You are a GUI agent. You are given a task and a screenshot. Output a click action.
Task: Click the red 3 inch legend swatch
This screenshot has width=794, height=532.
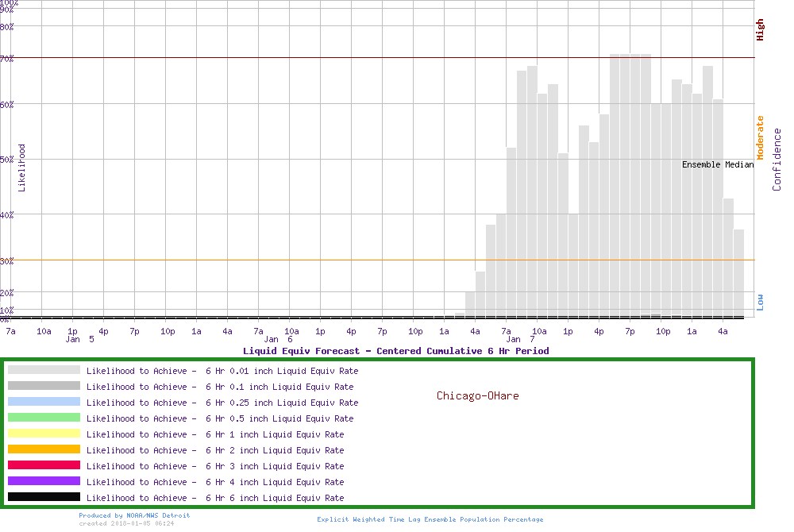point(44,465)
